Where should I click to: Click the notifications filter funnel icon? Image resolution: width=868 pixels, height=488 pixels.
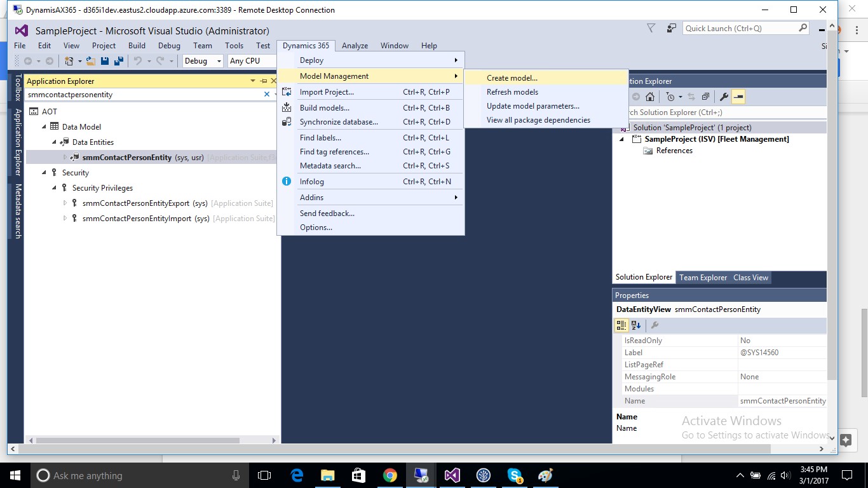651,28
